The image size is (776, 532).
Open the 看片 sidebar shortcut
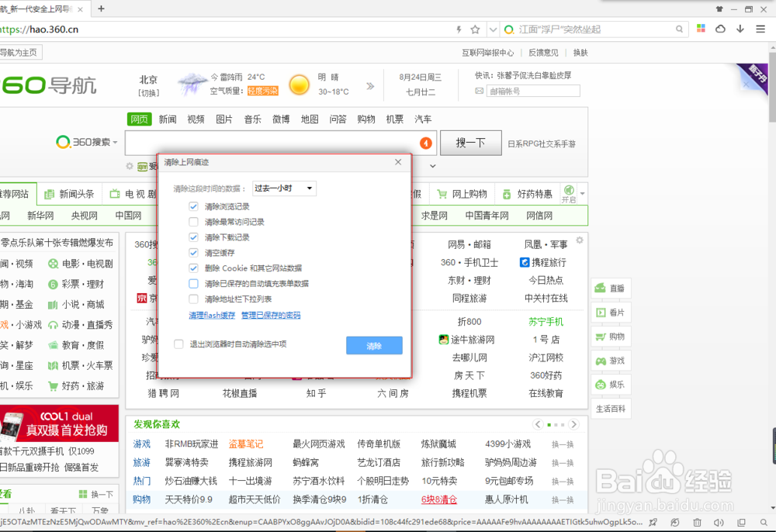611,313
